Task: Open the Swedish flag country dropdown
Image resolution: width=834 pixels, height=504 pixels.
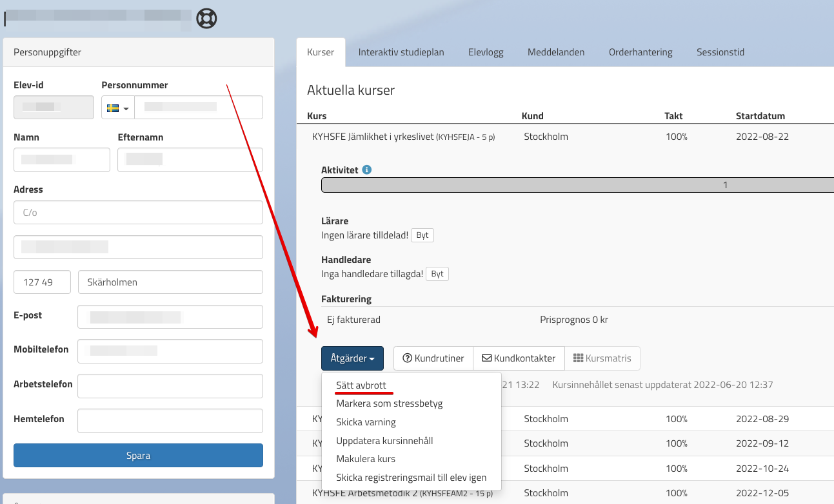Action: tap(117, 108)
